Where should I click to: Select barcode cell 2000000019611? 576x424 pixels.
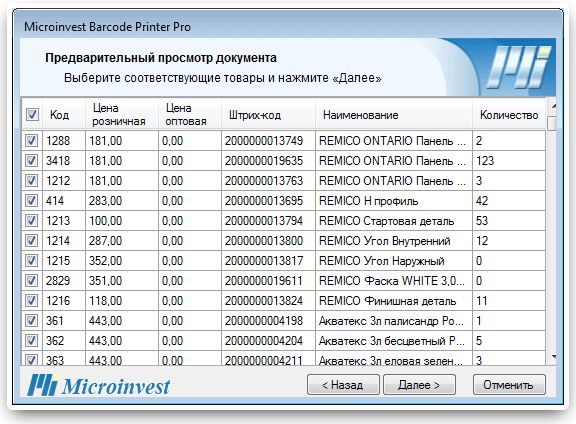(x=269, y=281)
